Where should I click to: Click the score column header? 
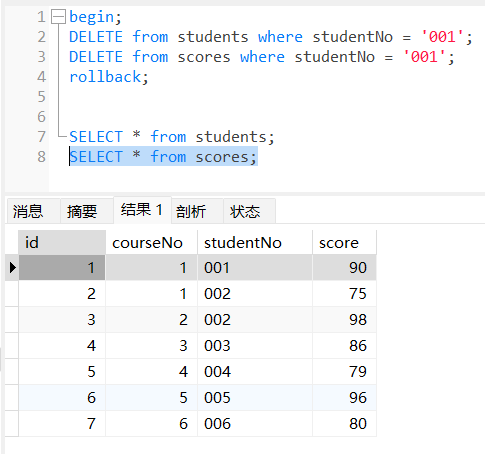(344, 242)
